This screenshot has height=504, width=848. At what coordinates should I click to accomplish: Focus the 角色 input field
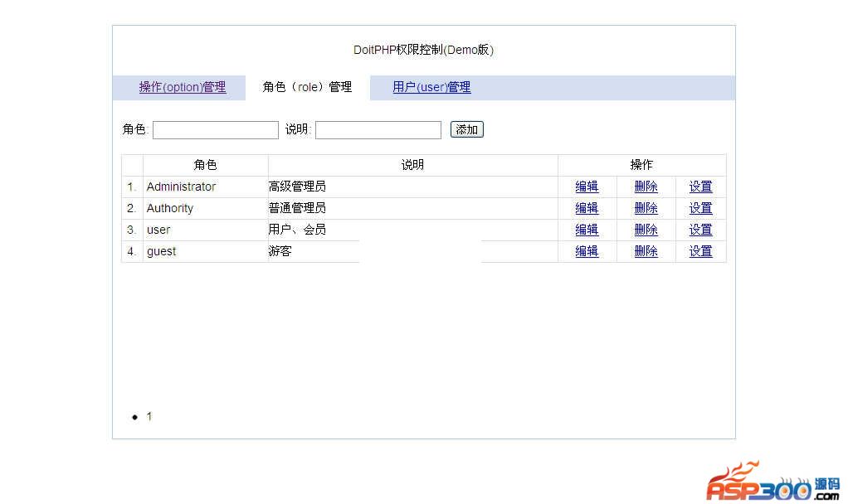(216, 130)
